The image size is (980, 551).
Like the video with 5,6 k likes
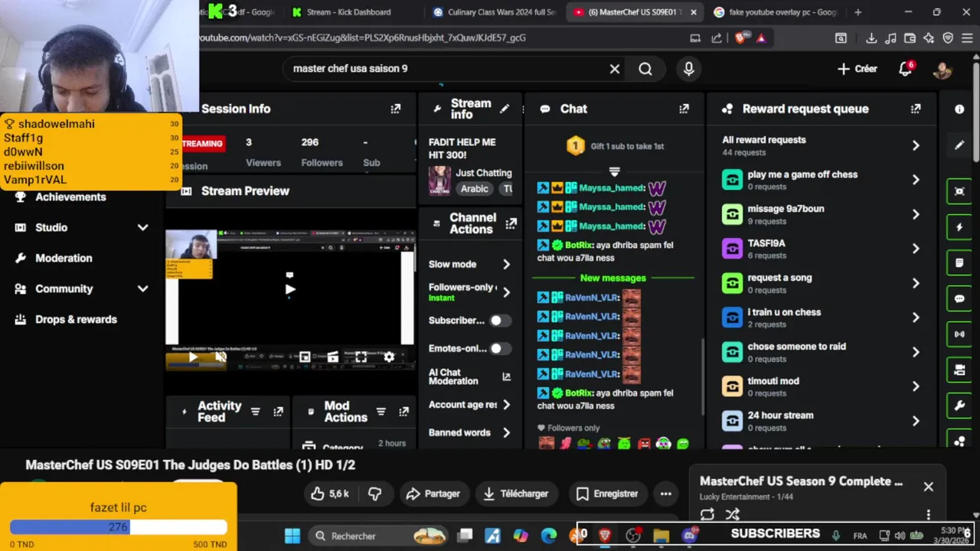330,494
